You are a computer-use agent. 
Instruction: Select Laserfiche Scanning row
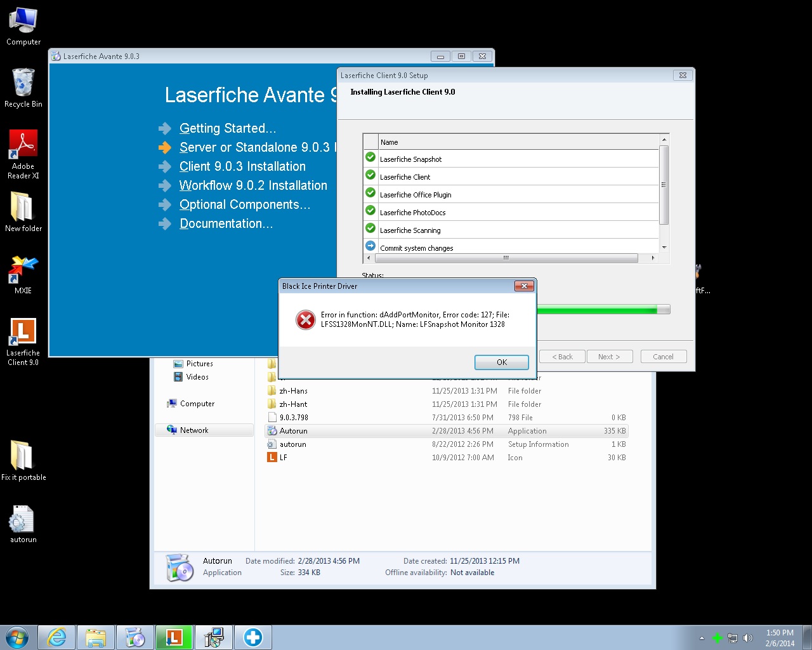[x=511, y=230]
